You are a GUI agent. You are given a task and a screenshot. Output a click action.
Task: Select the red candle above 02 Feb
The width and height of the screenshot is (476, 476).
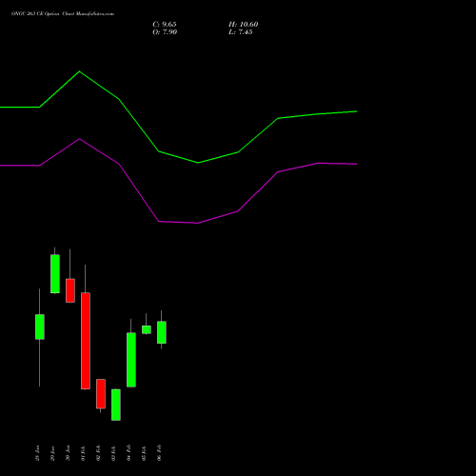(101, 394)
